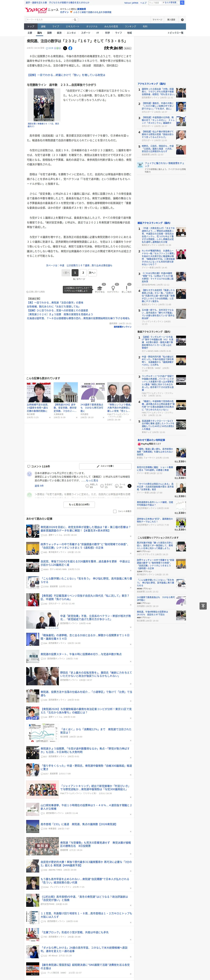The height and width of the screenshot is (980, 210).
Task: Click the blue web search magnifier button
Action: pos(182,3)
